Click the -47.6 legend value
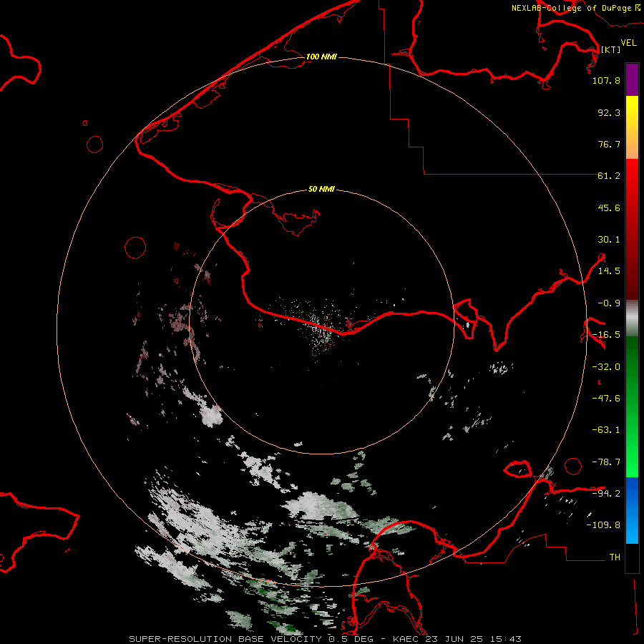This screenshot has width=644, height=644. point(606,399)
